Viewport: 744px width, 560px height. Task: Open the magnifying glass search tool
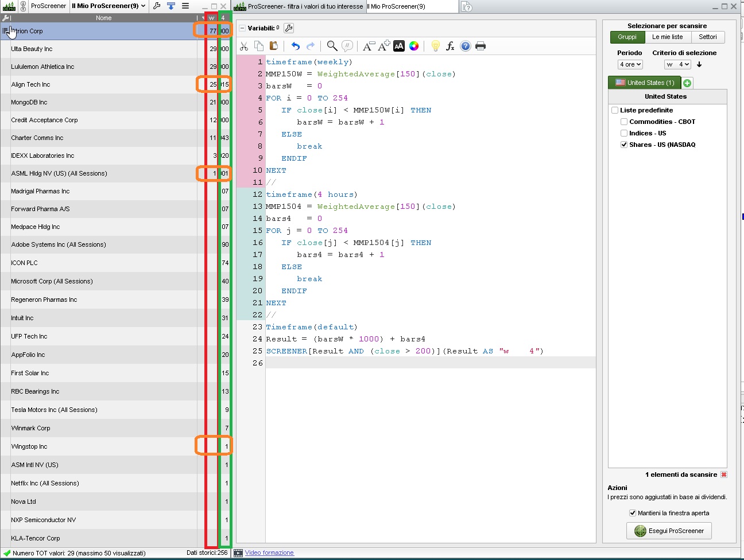pyautogui.click(x=332, y=46)
